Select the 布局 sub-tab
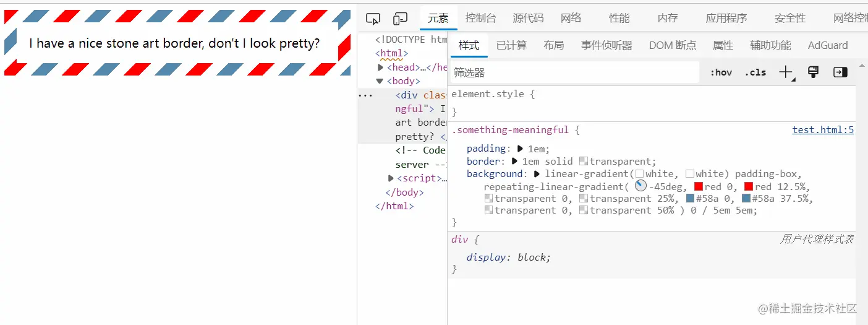The width and height of the screenshot is (868, 325). pyautogui.click(x=554, y=45)
